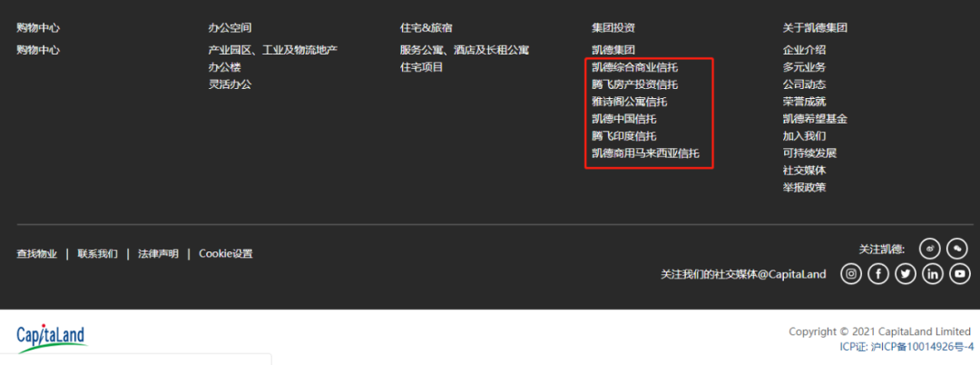This screenshot has height=365, width=980.
Task: Open the 联系我们 link
Action: coord(97,253)
